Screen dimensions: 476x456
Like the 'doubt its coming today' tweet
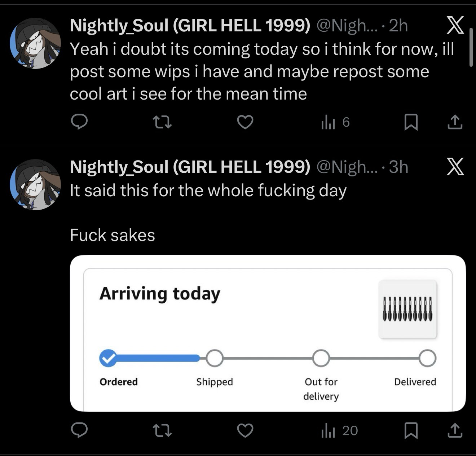245,122
